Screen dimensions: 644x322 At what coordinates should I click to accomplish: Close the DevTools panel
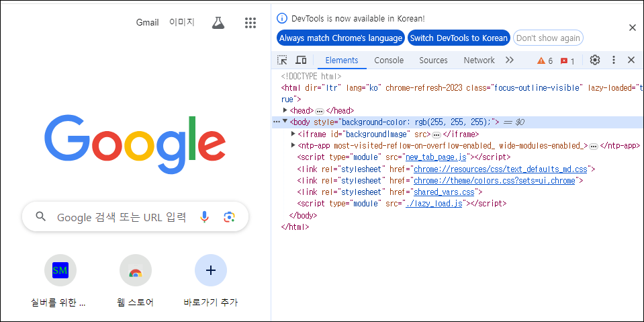(631, 60)
